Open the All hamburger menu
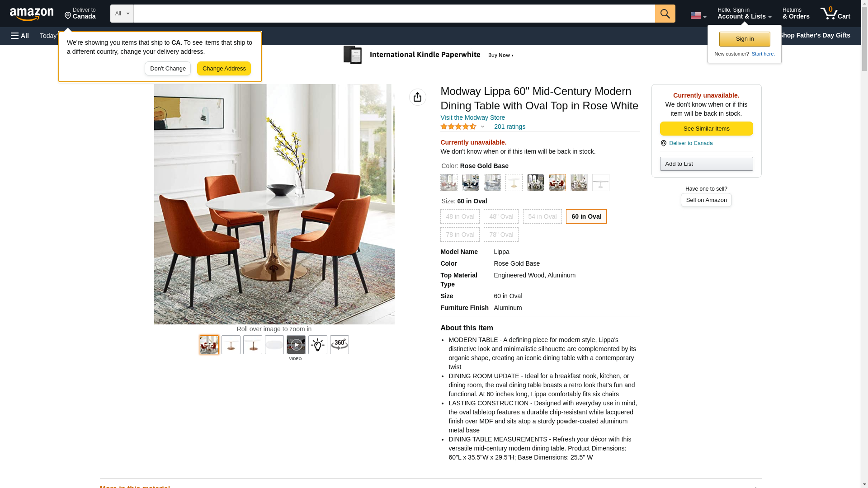Viewport: 868px width, 488px height. 20,36
